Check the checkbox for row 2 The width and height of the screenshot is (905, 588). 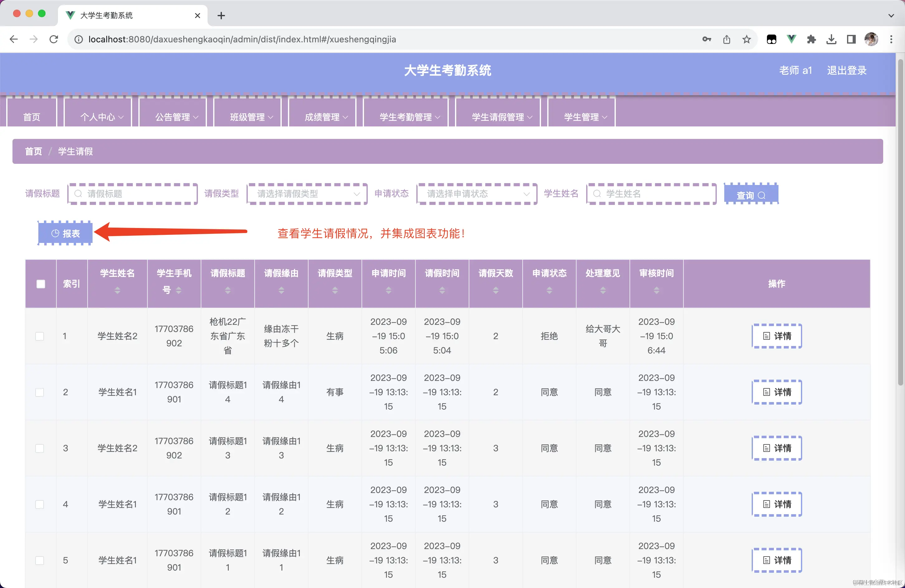tap(40, 392)
